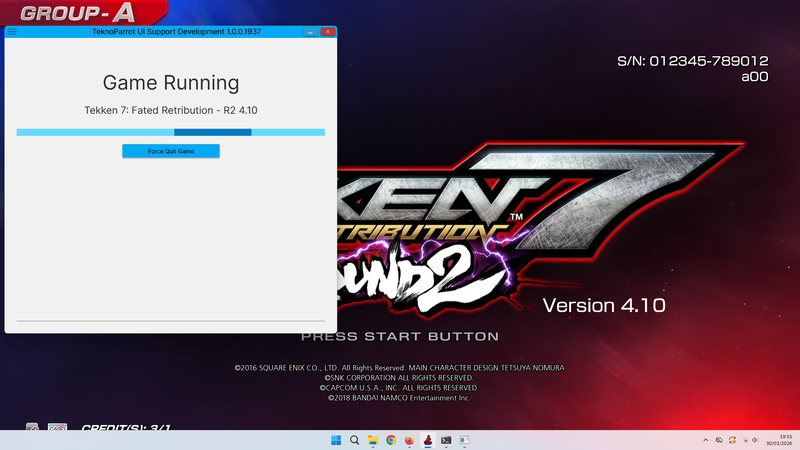Click the 'a00' text under serial number
This screenshot has width=800, height=450.
coord(755,77)
